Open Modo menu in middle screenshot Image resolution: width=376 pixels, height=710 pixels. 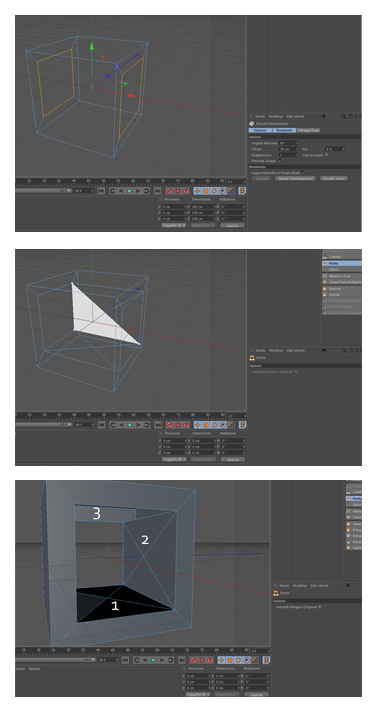pyautogui.click(x=260, y=350)
